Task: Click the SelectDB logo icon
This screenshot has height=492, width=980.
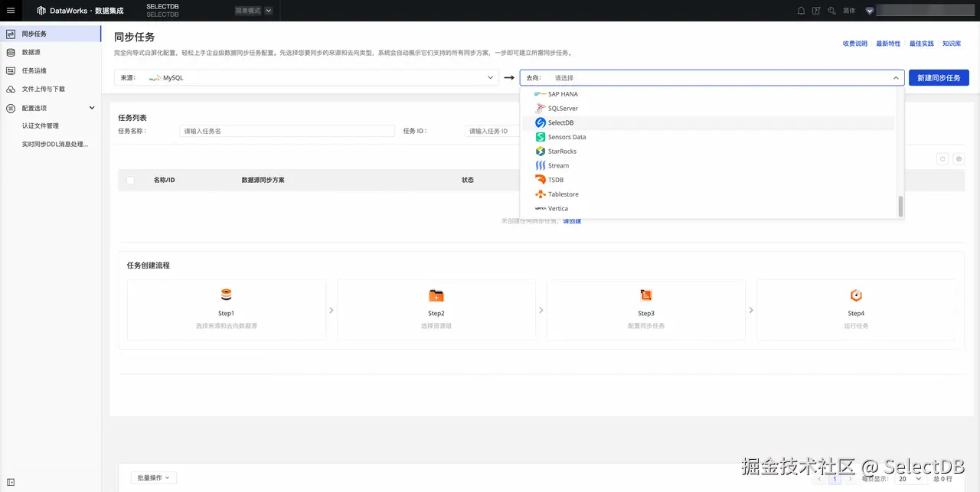Action: coord(541,122)
